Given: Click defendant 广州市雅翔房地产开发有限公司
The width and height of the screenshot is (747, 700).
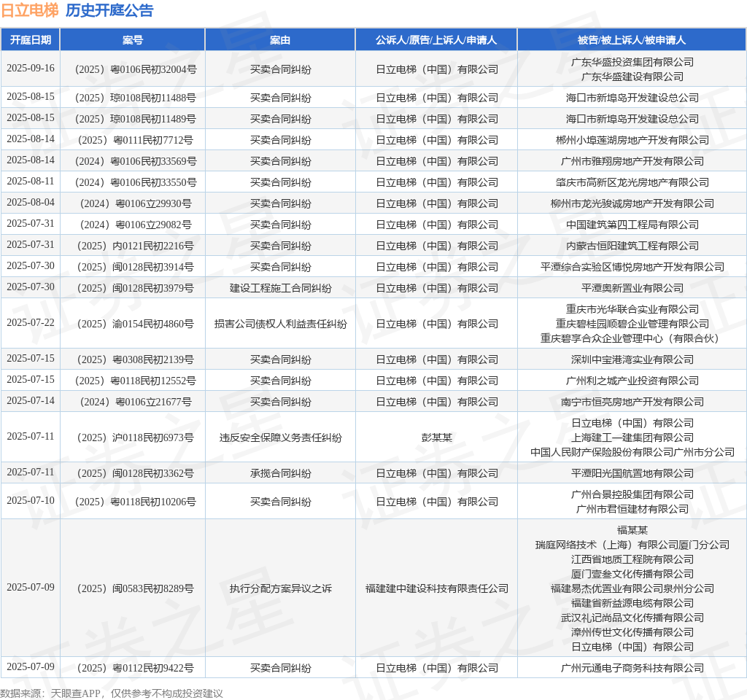Looking at the screenshot, I should (x=632, y=161).
